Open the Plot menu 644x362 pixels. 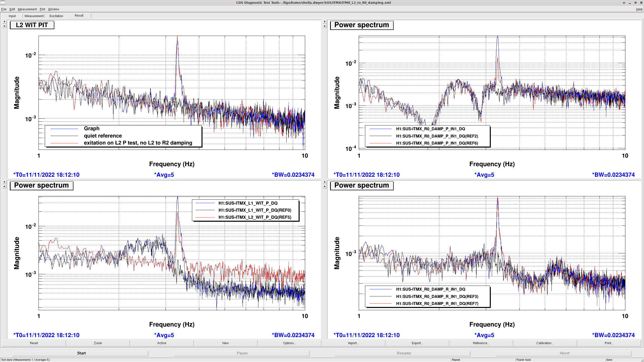click(42, 9)
